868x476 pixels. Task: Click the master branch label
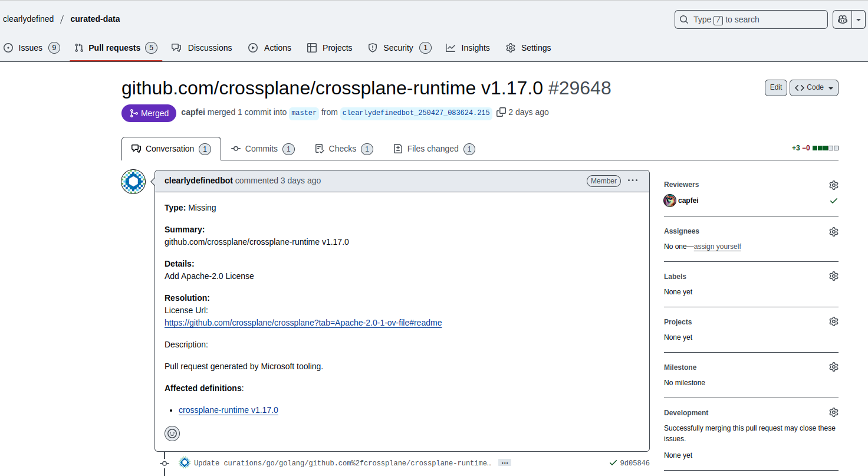[304, 113]
